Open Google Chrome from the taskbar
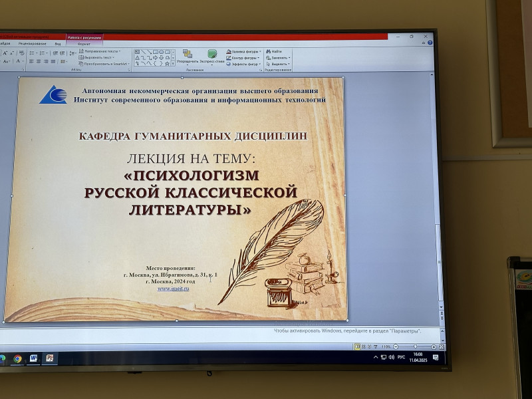Viewport: 532px width, 399px height. coord(18,358)
